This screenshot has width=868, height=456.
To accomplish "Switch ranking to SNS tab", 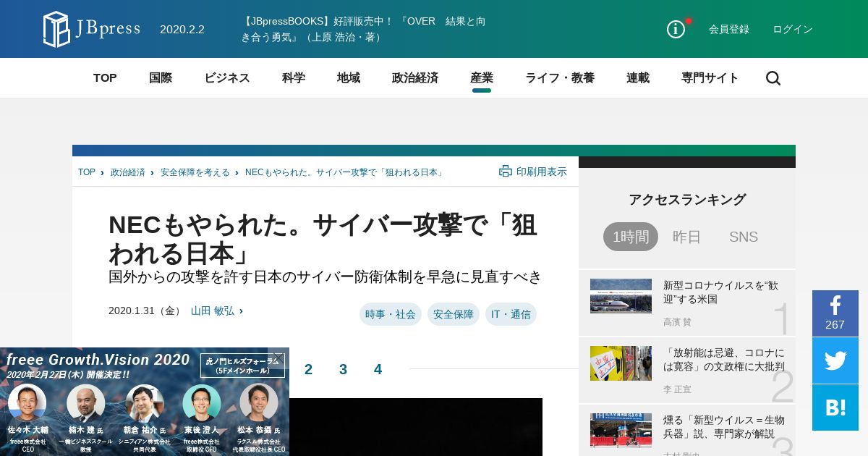I will tap(744, 237).
